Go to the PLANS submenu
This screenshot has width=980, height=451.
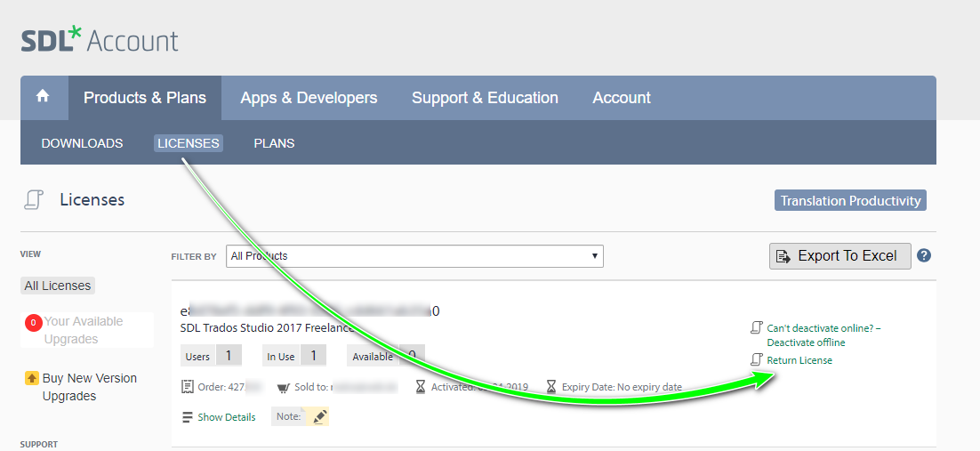274,143
